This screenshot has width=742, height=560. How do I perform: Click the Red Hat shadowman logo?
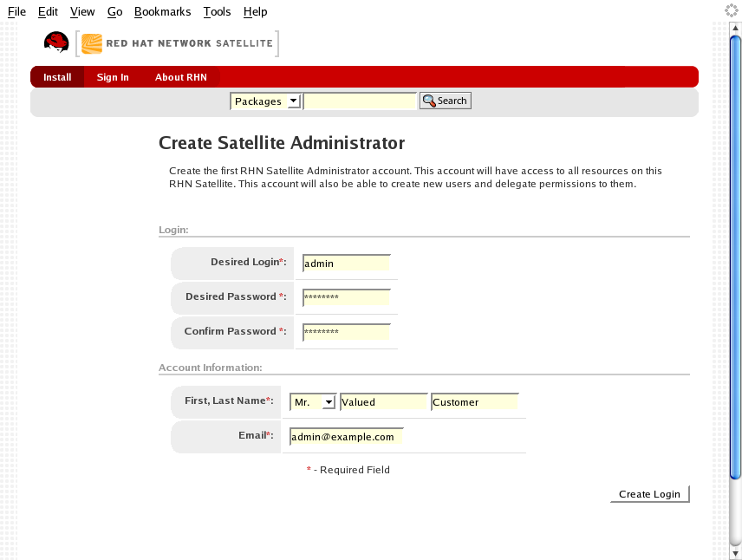tap(56, 42)
